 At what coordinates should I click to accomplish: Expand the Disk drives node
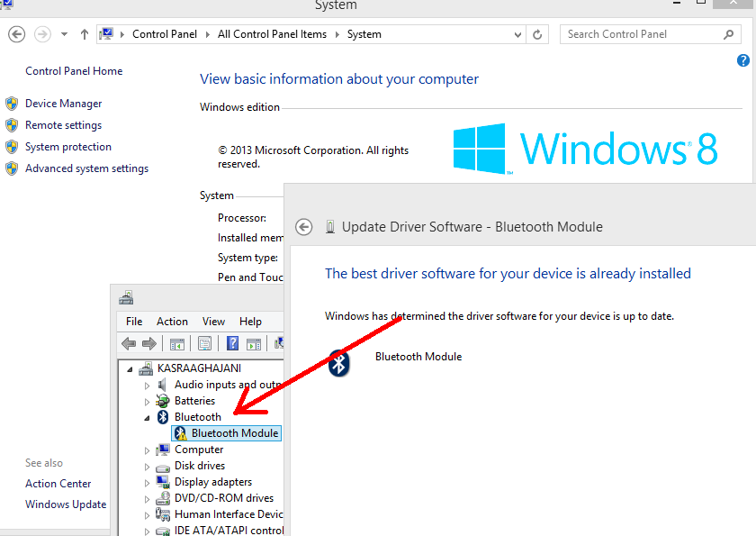(147, 467)
